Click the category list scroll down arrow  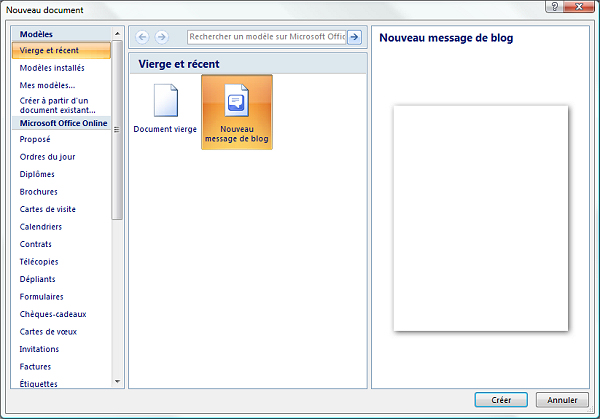pos(118,381)
